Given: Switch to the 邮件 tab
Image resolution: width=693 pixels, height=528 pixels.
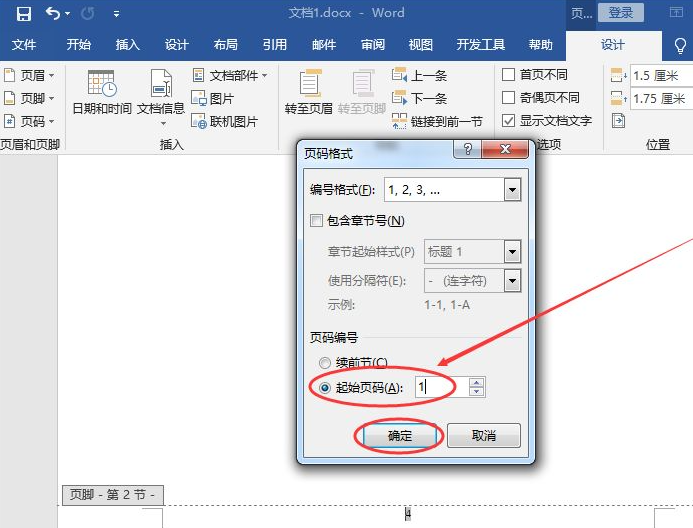Looking at the screenshot, I should pos(324,45).
